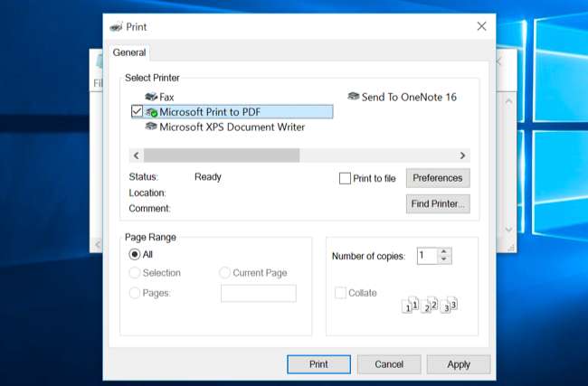588x386 pixels.
Task: Click left arrow of printer list scrollbar
Action: click(x=136, y=155)
